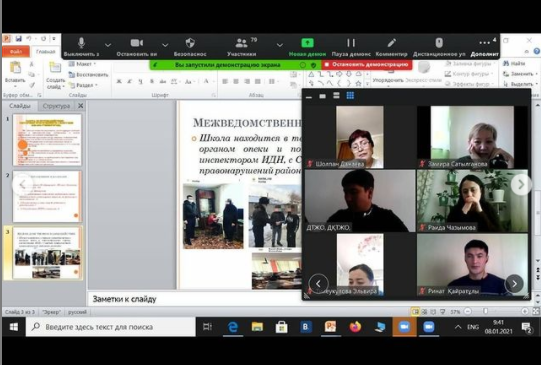541x365 pixels.
Task: Switch to the Слайды pane tab
Action: (20, 106)
